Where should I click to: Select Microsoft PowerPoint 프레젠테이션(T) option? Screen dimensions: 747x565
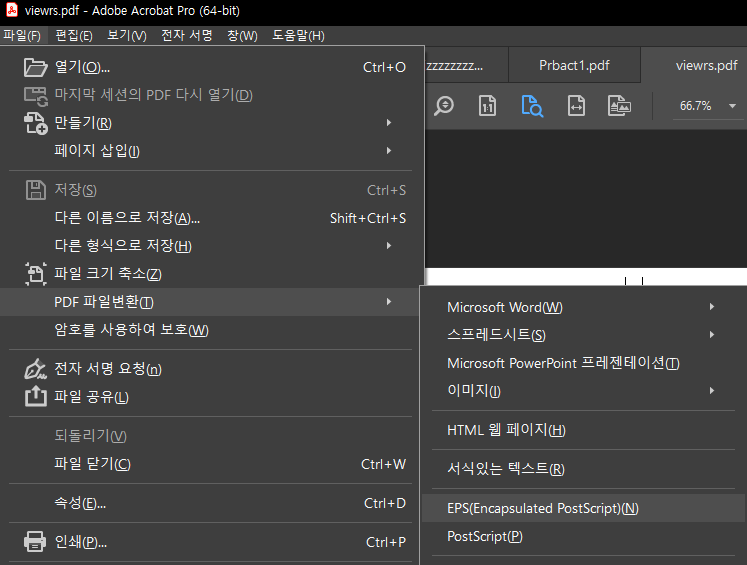[x=584, y=363]
